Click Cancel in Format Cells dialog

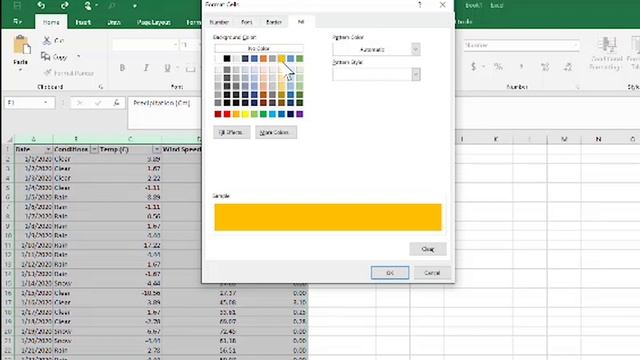(x=432, y=273)
